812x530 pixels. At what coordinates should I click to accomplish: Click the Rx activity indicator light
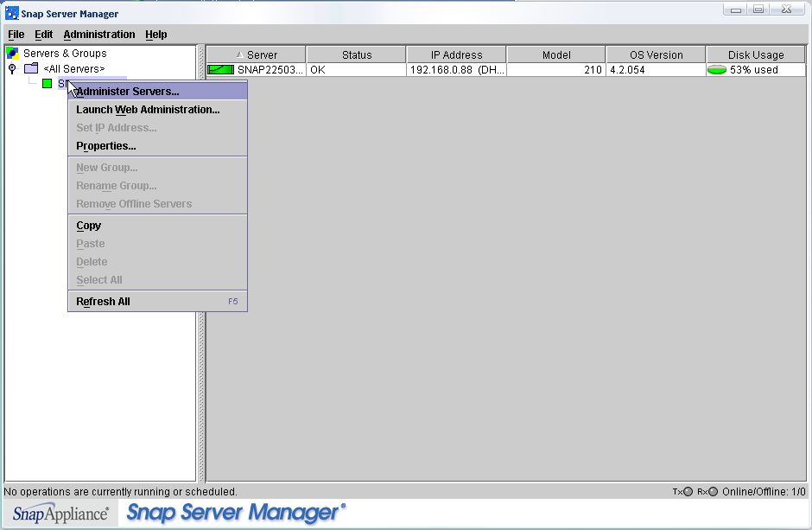pos(713,492)
